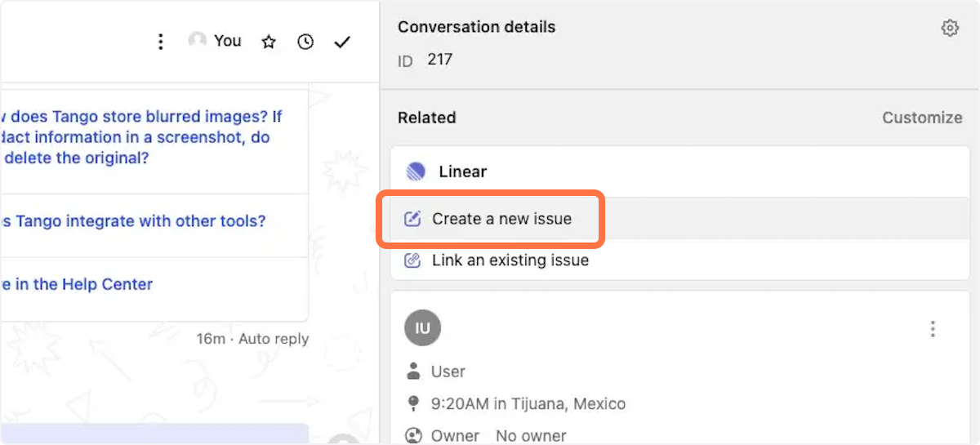Click the Conversation details heading
The height and width of the screenshot is (445, 980).
[476, 27]
